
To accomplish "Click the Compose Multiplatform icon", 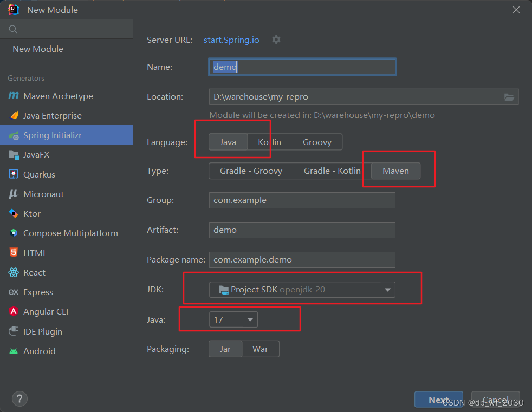I will click(14, 233).
